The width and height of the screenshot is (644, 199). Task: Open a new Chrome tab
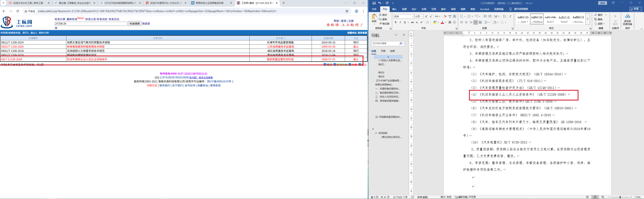coord(283,3)
